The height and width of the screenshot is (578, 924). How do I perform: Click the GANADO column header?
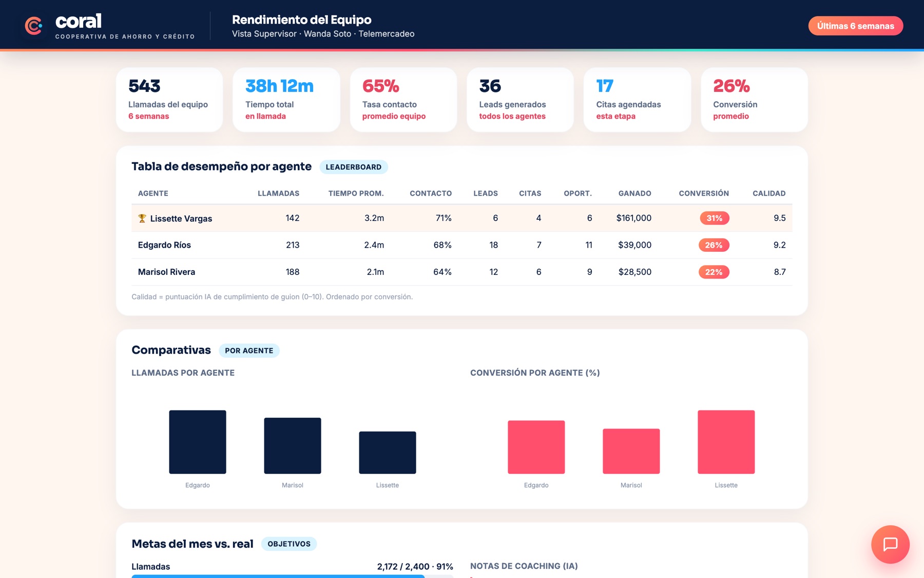[634, 193]
